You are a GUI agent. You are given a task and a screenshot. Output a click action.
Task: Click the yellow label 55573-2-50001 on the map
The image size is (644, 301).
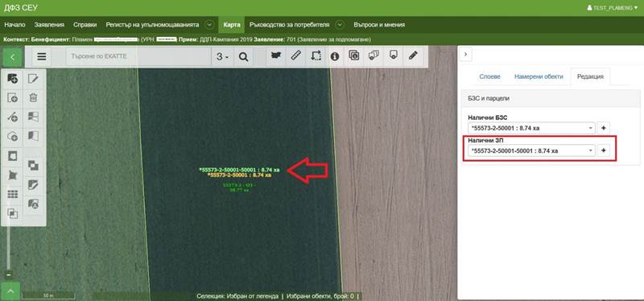coord(240,175)
